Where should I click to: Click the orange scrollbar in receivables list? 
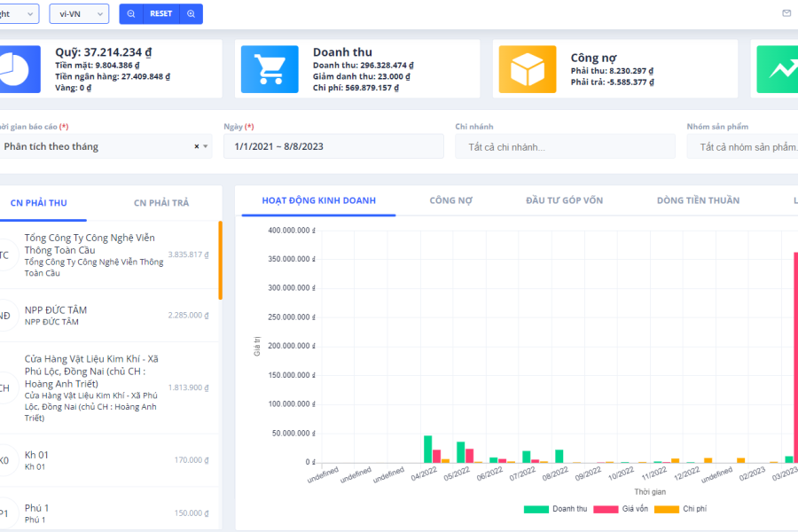click(220, 261)
